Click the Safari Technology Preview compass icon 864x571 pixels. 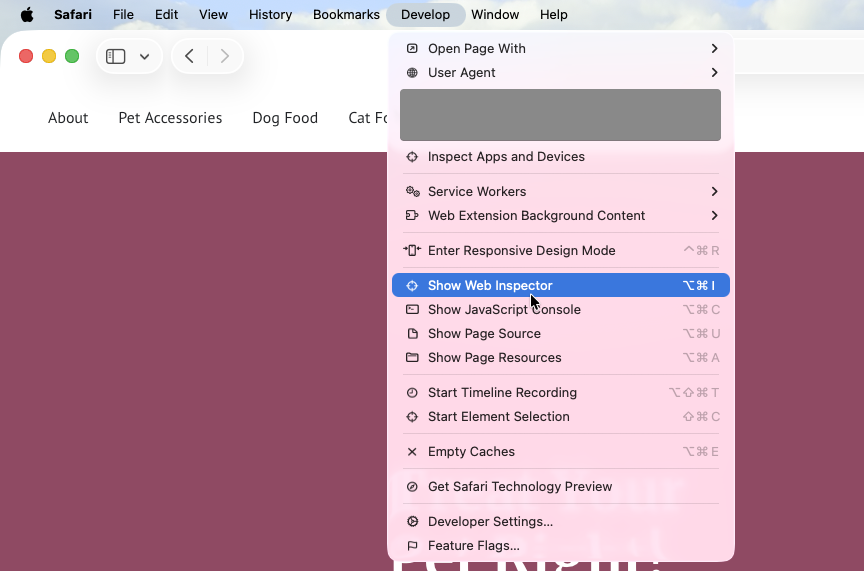point(412,486)
